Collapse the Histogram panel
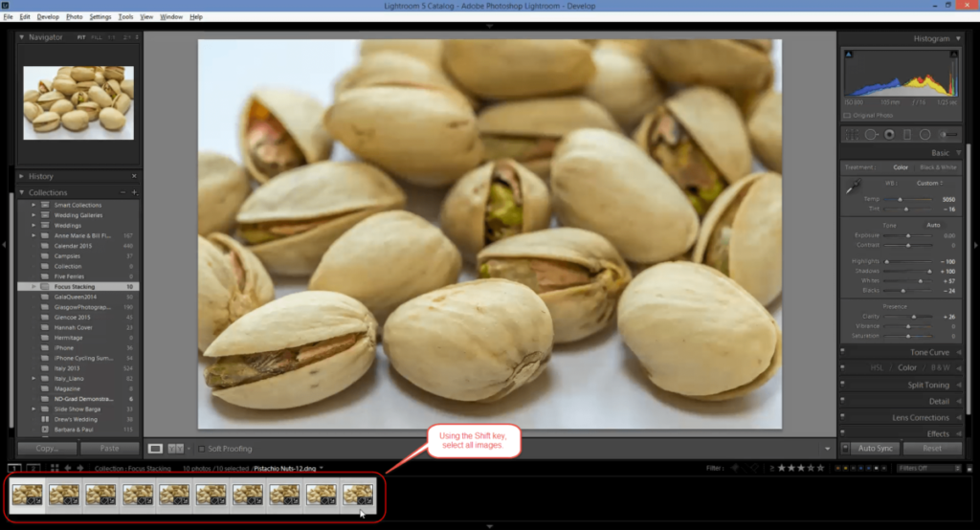 coord(958,39)
